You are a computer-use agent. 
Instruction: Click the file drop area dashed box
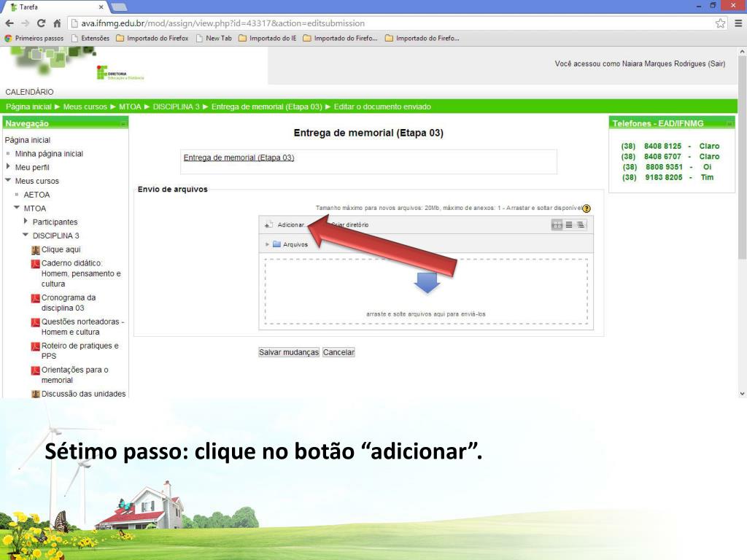tap(426, 292)
